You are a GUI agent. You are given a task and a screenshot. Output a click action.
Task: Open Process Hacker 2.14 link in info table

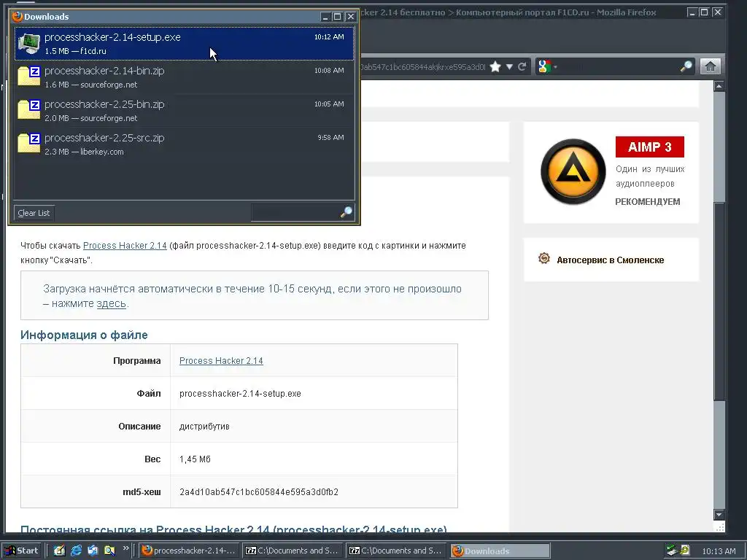[x=221, y=360]
